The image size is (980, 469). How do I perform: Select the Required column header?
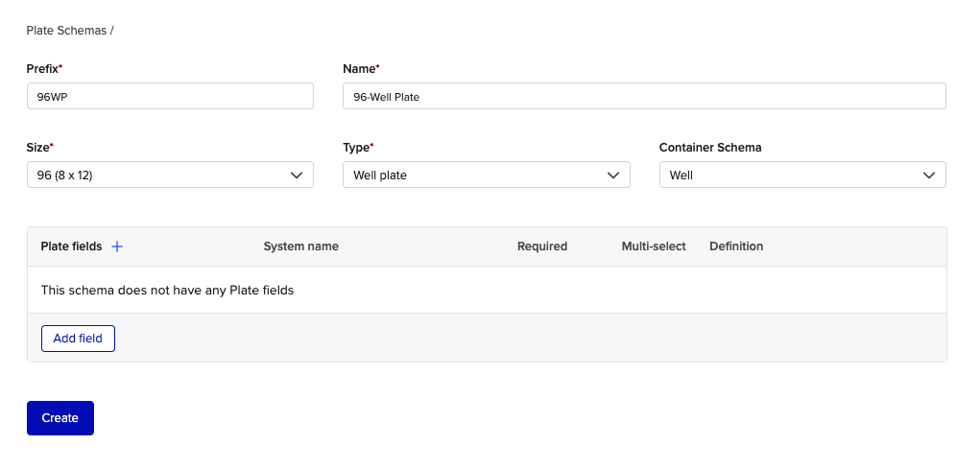coord(541,246)
